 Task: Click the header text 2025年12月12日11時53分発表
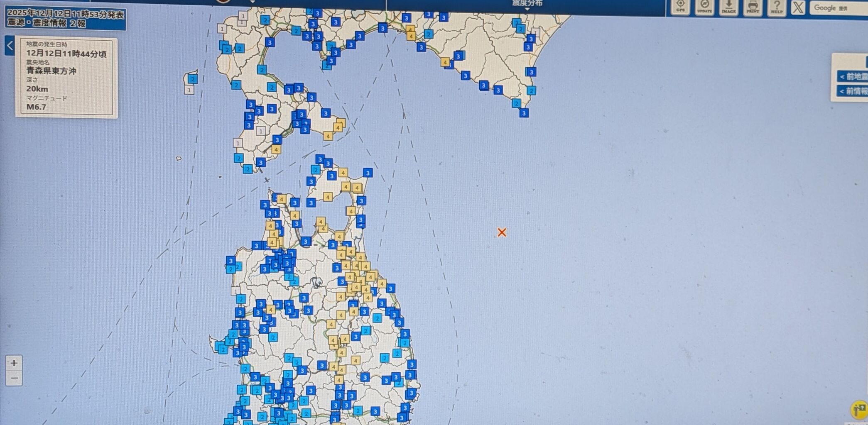click(66, 14)
